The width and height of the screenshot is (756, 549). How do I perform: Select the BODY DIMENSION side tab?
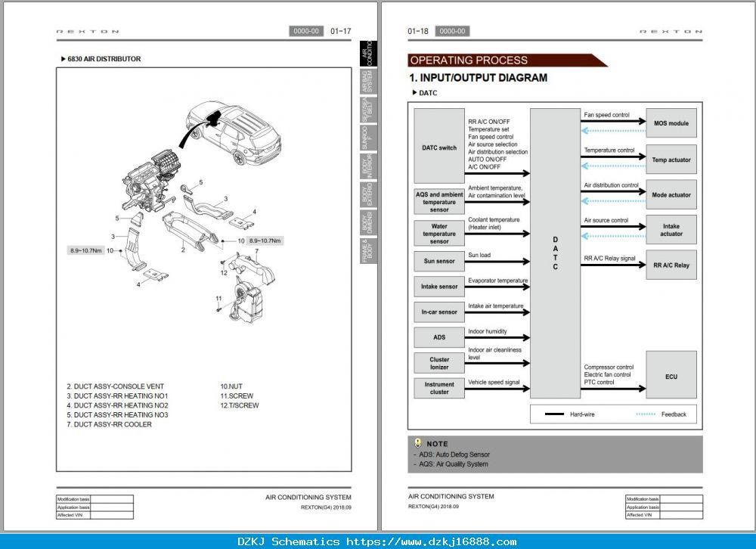pyautogui.click(x=368, y=222)
